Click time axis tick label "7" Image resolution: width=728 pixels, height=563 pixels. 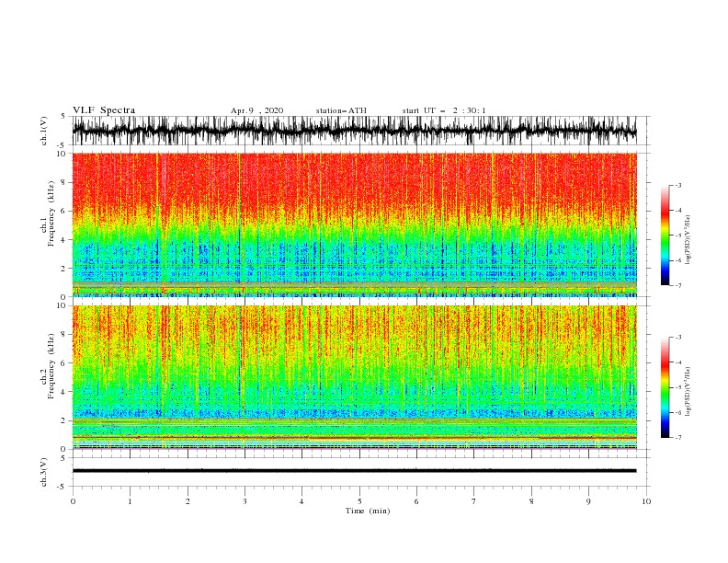[474, 501]
